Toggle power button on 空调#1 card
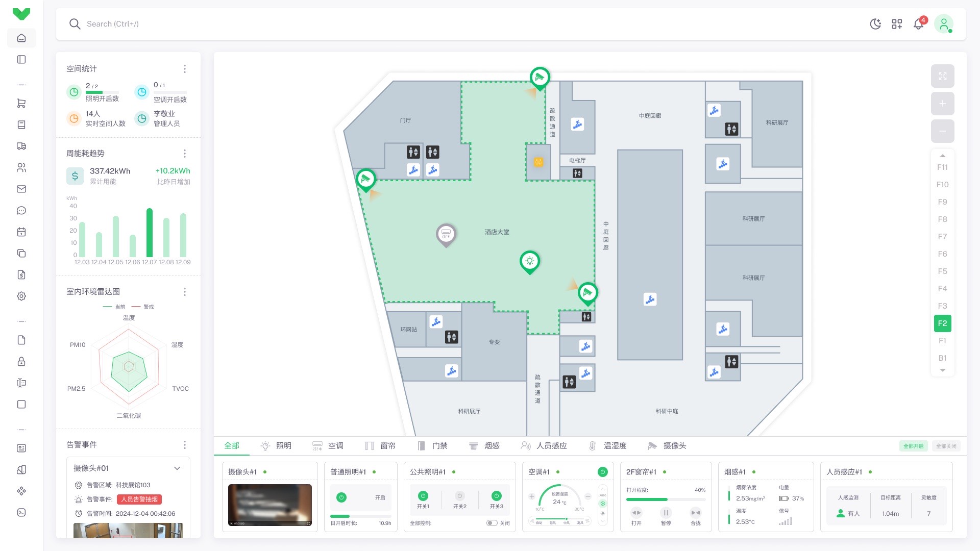The height and width of the screenshot is (551, 980). pyautogui.click(x=602, y=472)
